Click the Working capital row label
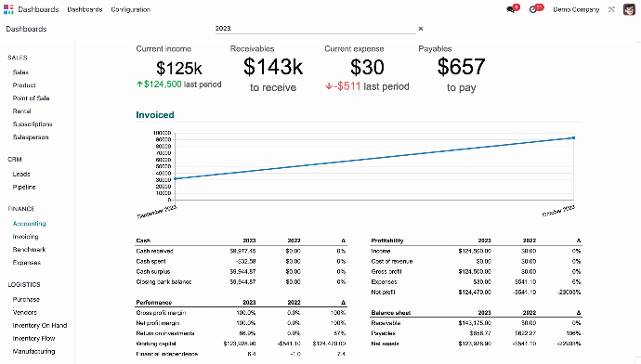 pos(156,344)
